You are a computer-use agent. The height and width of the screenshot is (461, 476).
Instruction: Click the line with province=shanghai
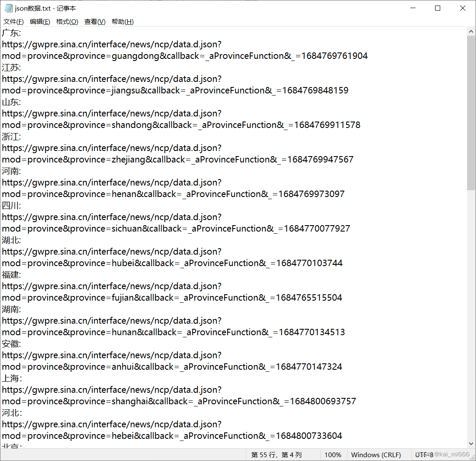click(179, 401)
